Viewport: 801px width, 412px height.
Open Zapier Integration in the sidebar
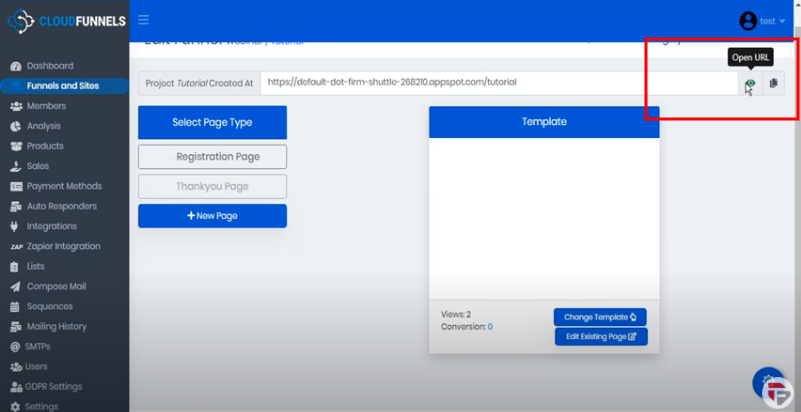tap(63, 246)
